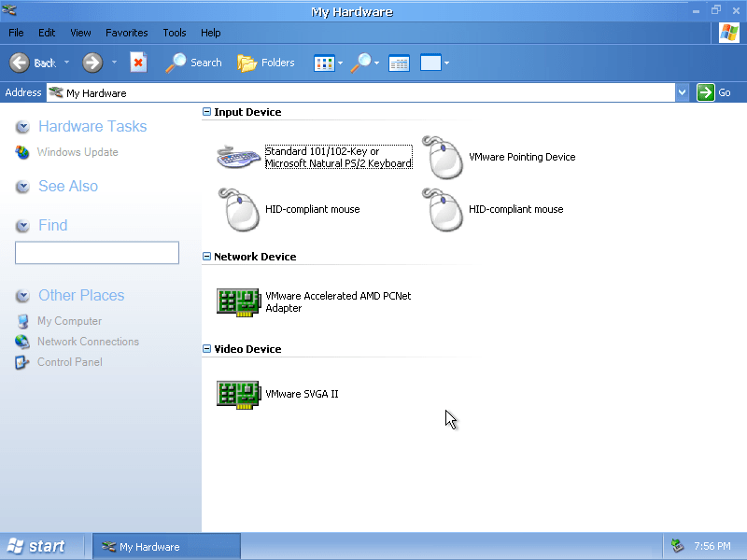Collapse the Input Device group
The width and height of the screenshot is (747, 560).
click(207, 112)
